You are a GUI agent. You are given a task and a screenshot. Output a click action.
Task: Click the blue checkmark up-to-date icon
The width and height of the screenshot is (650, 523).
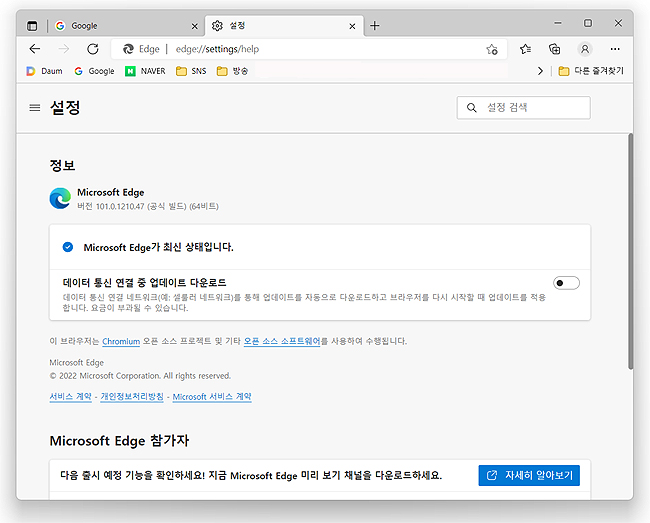[68, 247]
